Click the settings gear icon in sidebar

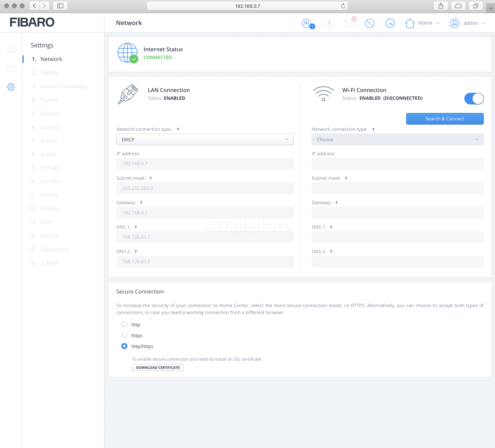coord(11,87)
